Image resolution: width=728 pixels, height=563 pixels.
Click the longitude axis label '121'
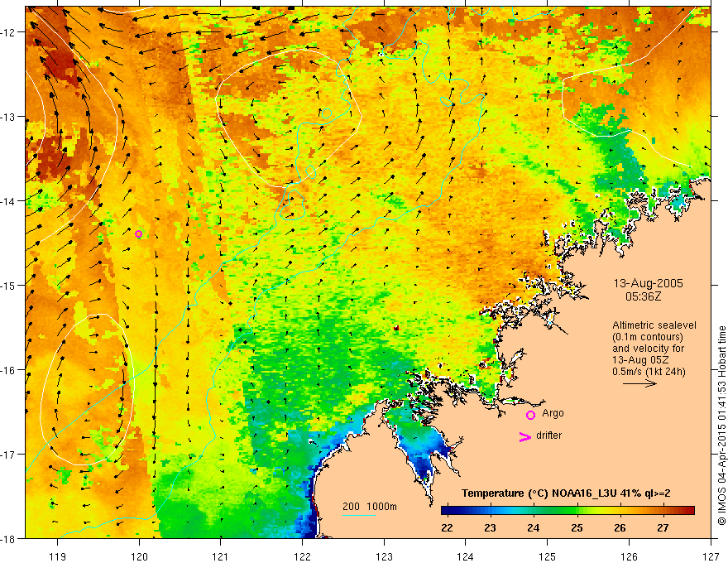(221, 556)
